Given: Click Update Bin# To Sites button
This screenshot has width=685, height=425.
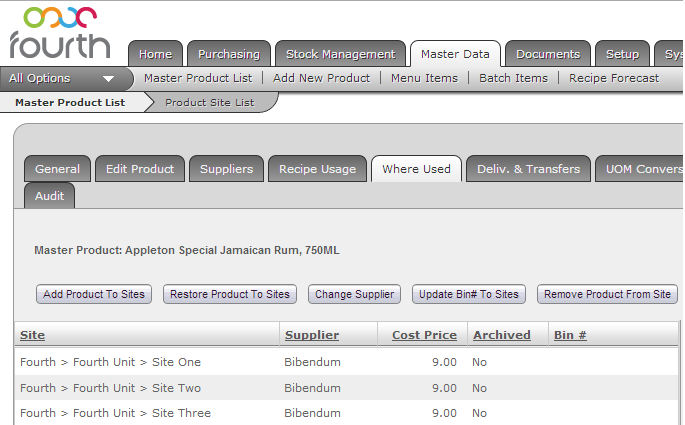Looking at the screenshot, I should tap(468, 294).
